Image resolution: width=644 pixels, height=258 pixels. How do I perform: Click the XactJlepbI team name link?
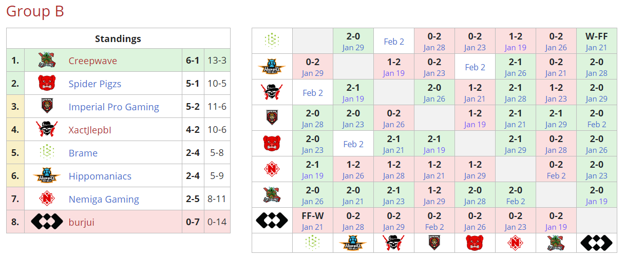click(x=90, y=130)
